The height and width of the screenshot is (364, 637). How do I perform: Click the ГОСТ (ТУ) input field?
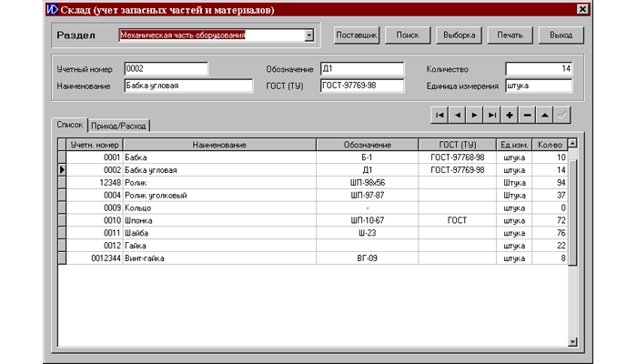[x=362, y=86]
